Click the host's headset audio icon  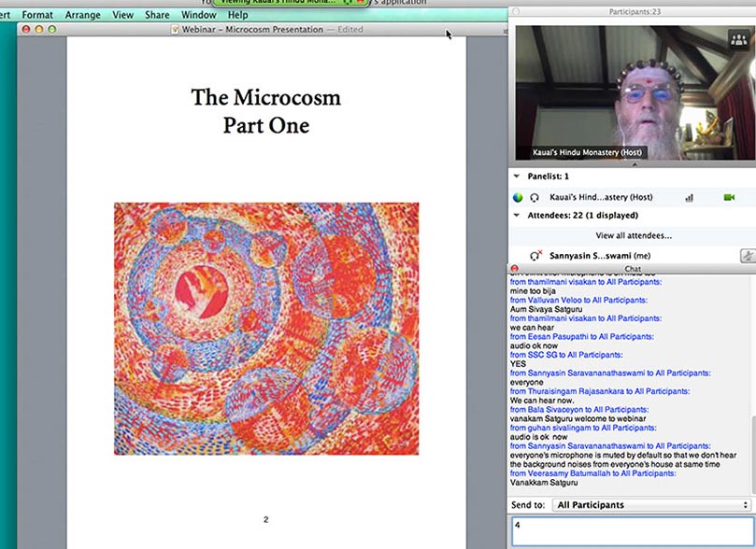[x=535, y=198]
